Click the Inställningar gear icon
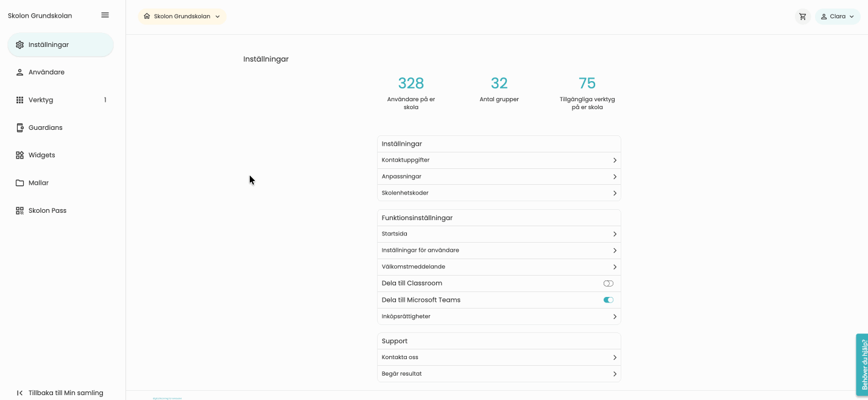The width and height of the screenshot is (868, 400). [19, 45]
